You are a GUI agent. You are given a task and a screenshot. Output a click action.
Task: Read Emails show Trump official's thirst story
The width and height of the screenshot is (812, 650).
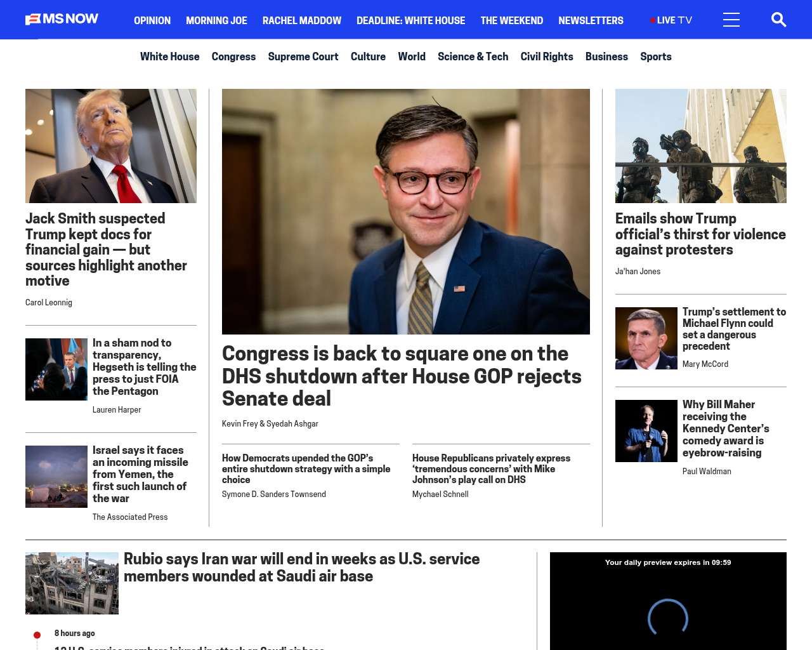click(700, 234)
